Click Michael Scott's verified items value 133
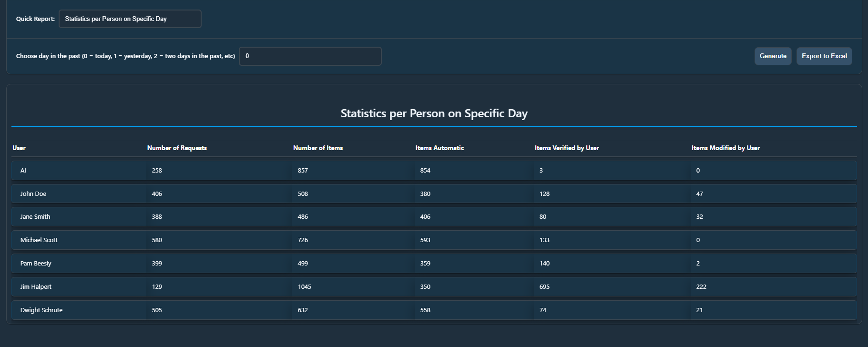 pos(544,240)
